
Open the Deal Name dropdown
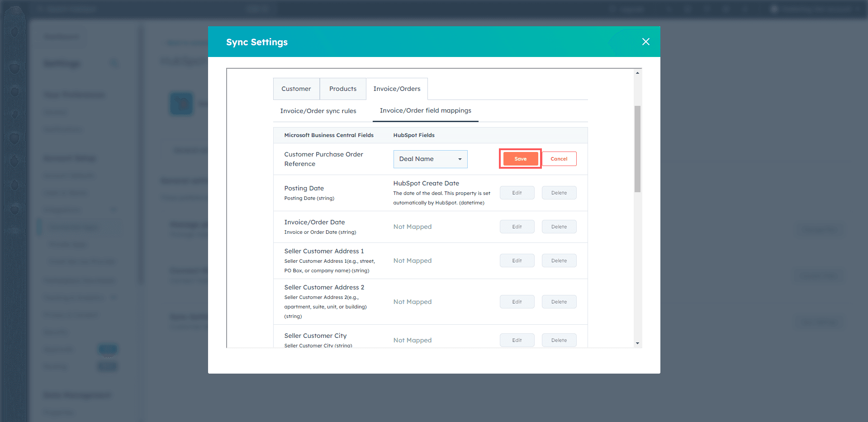[430, 159]
